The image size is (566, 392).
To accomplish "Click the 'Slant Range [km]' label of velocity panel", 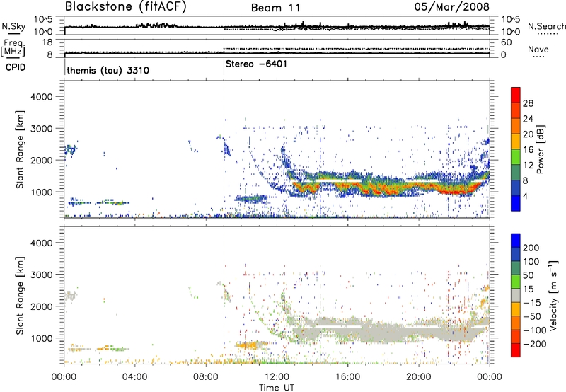I will click(x=20, y=296).
